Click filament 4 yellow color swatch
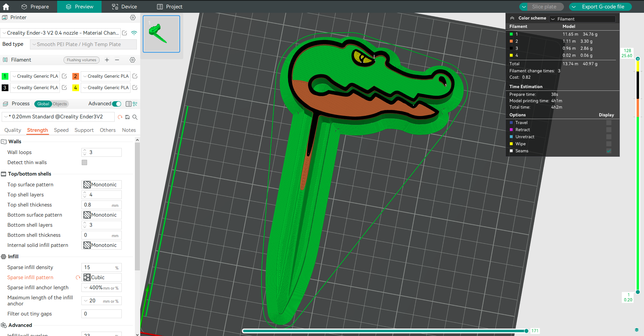The height and width of the screenshot is (336, 644). click(x=76, y=87)
